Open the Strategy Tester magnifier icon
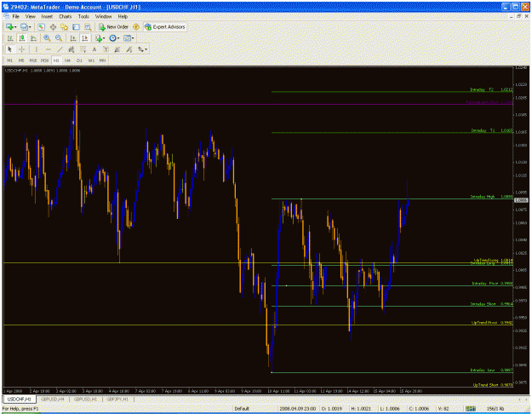 coord(88,26)
